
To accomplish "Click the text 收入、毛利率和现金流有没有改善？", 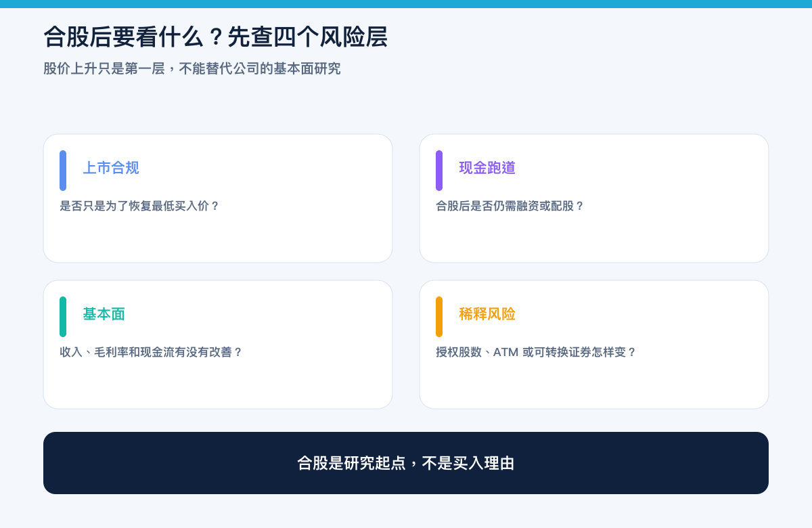I will point(152,352).
